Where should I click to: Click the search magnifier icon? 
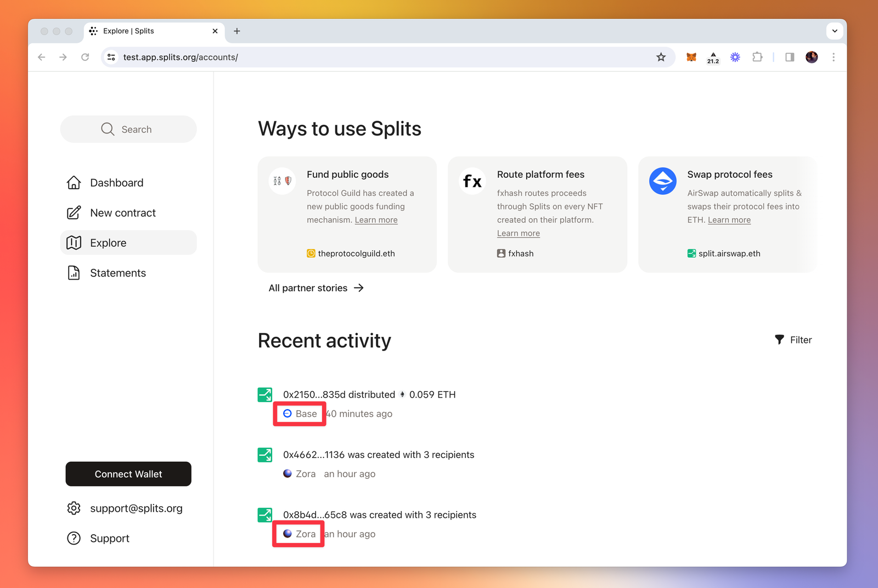pyautogui.click(x=108, y=129)
